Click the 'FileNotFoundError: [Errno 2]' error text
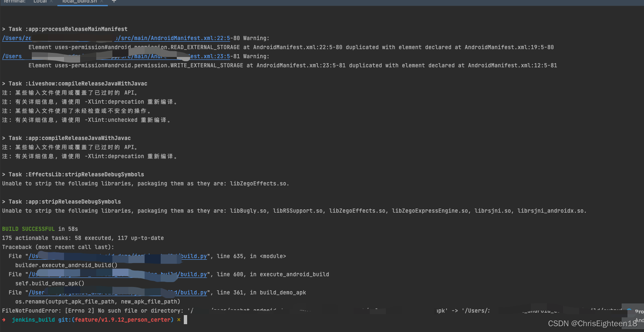This screenshot has height=332, width=644. (x=48, y=311)
